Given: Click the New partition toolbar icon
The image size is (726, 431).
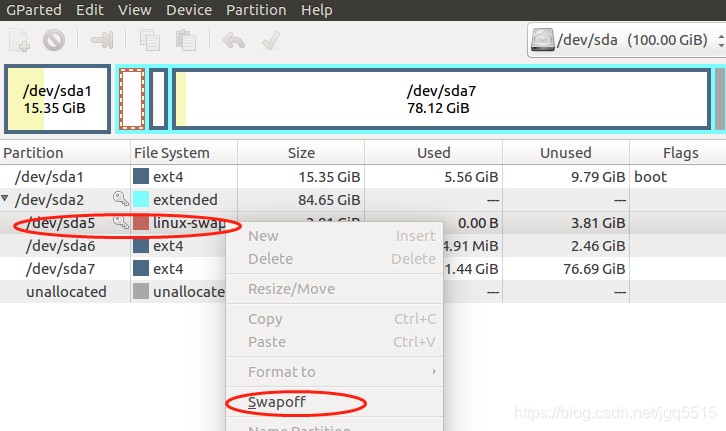Looking at the screenshot, I should click(19, 41).
